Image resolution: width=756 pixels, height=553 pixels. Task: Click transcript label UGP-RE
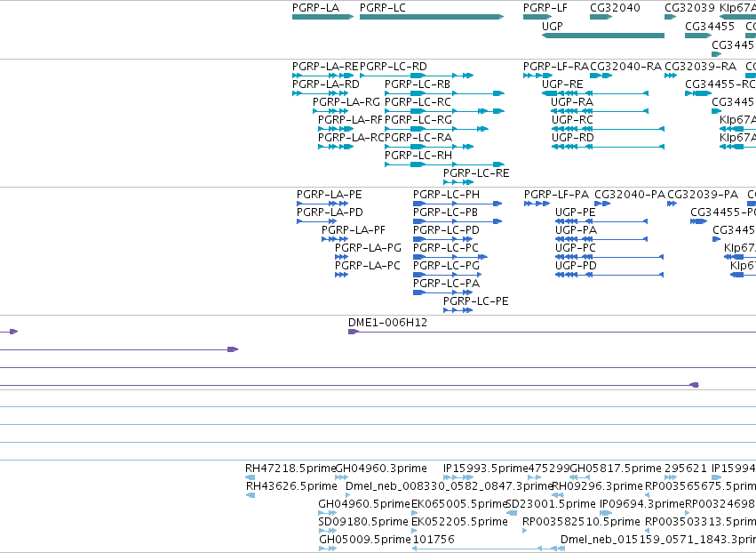[x=562, y=84]
